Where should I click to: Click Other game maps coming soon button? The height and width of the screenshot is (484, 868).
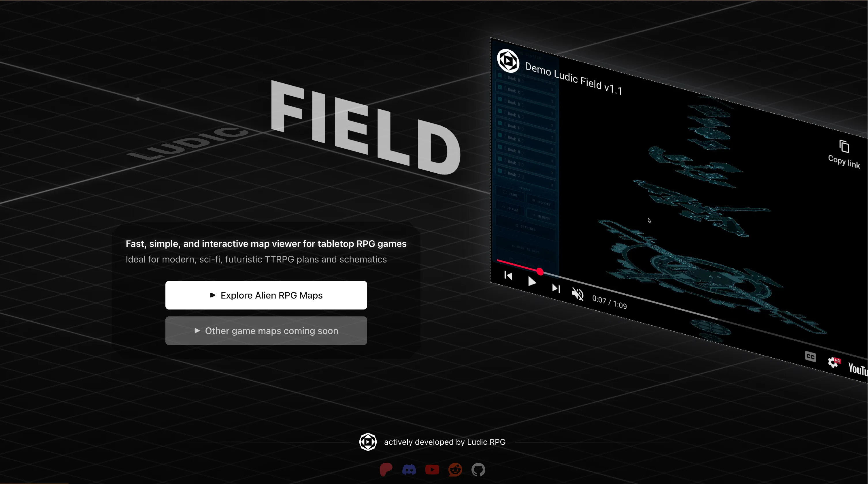[x=266, y=331]
